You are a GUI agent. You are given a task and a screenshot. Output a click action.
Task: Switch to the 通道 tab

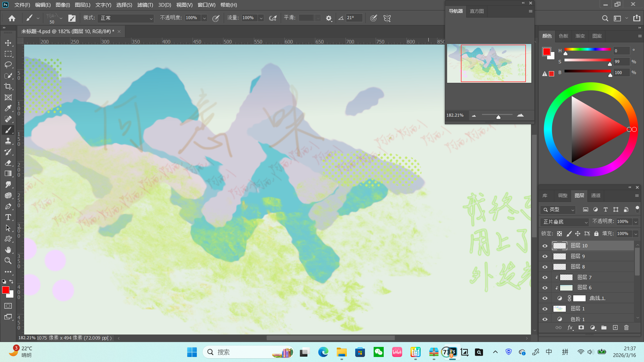[596, 195]
